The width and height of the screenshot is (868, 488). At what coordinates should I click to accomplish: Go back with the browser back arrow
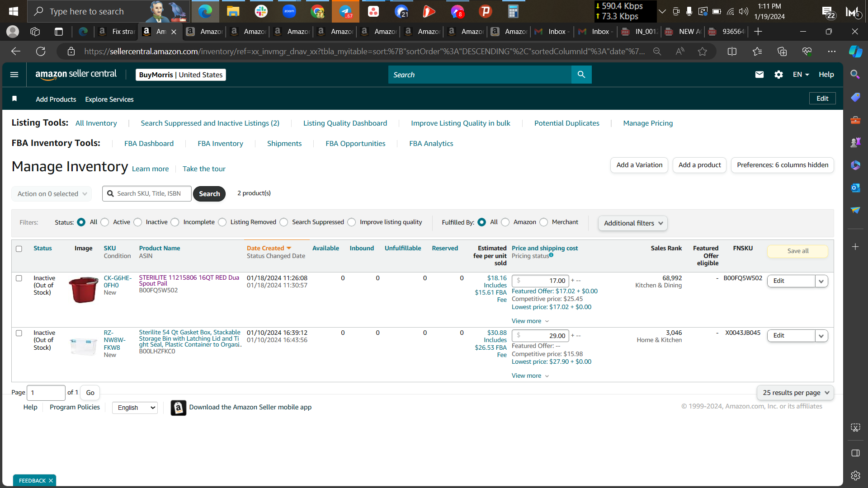pos(16,52)
